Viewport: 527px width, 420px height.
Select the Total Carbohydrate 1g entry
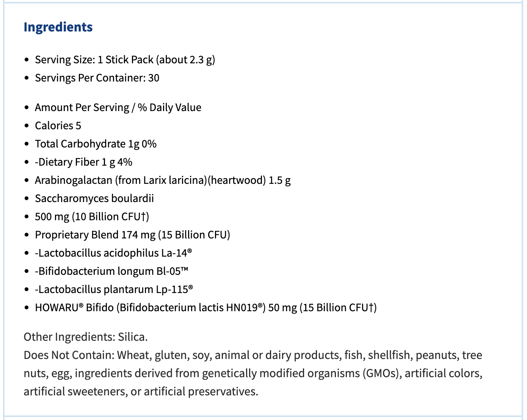[96, 144]
